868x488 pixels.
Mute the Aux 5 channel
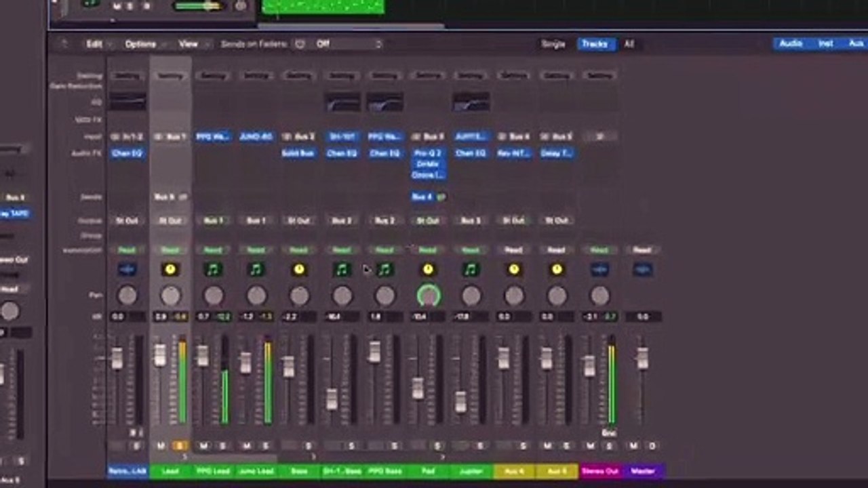547,446
